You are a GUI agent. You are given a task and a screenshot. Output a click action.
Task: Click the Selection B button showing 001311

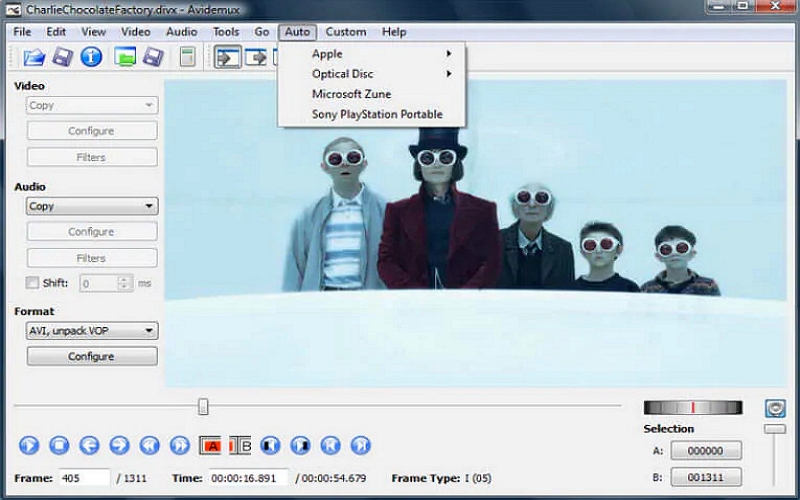point(706,477)
